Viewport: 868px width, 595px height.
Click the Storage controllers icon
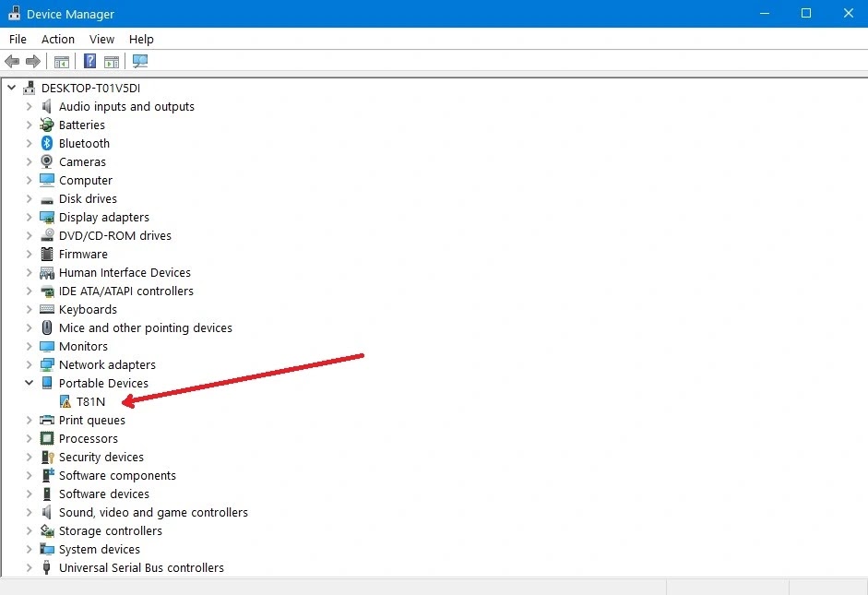pyautogui.click(x=47, y=530)
